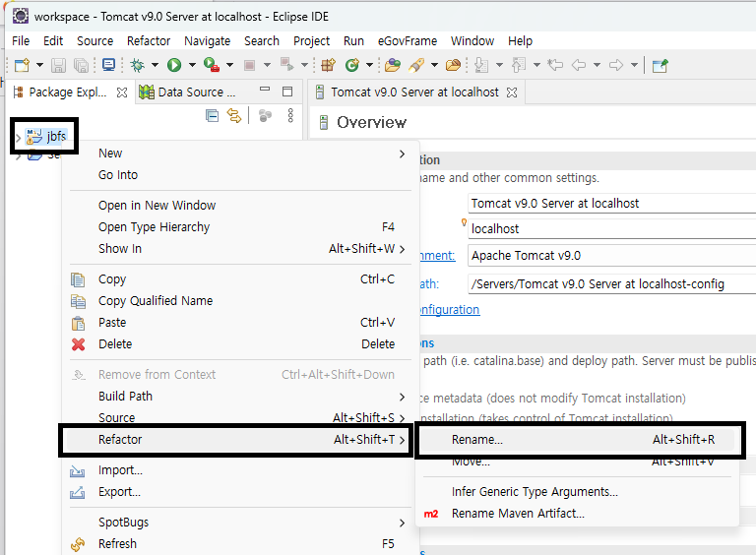Open the terminal monitor toolbar icon
756x555 pixels.
(x=108, y=65)
